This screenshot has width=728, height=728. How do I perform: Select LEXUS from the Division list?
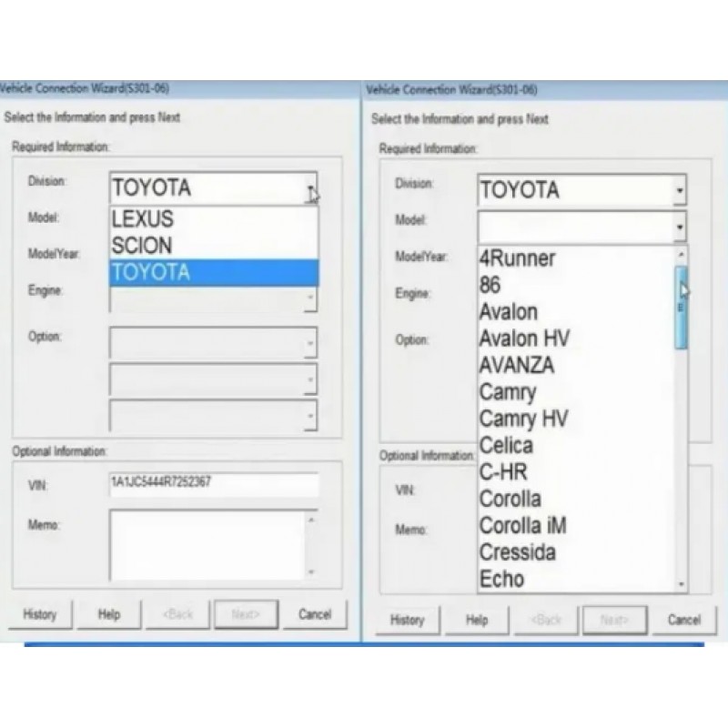point(143,219)
